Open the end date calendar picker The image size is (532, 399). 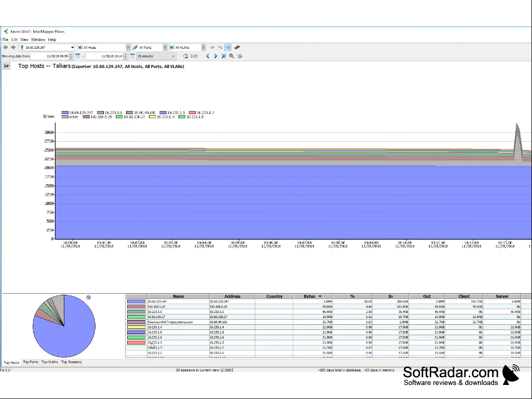tap(132, 57)
